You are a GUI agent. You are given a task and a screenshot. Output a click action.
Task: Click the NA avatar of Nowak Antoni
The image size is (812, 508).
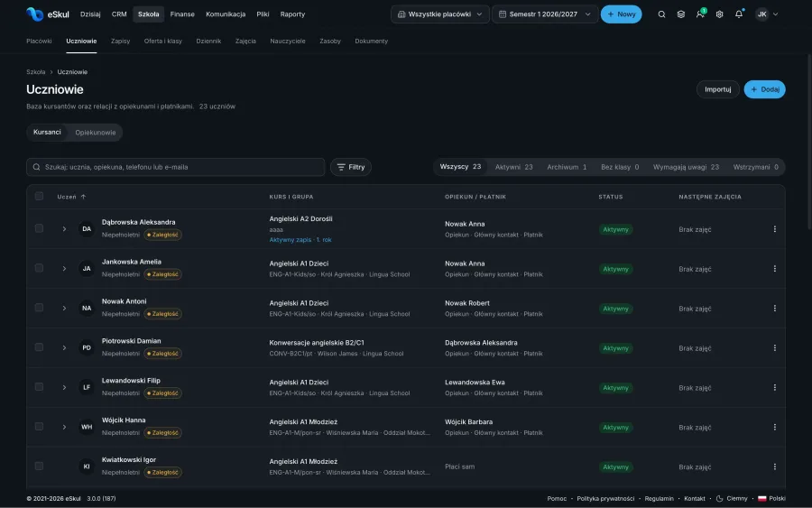click(x=87, y=308)
